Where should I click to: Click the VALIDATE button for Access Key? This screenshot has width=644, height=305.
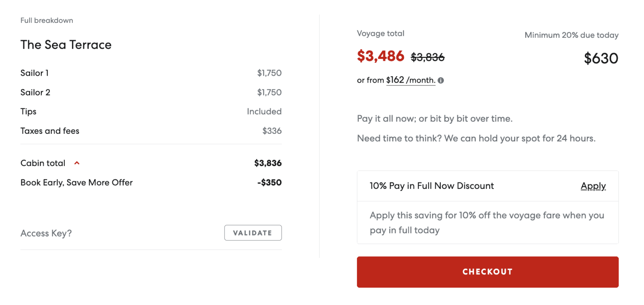click(x=253, y=232)
